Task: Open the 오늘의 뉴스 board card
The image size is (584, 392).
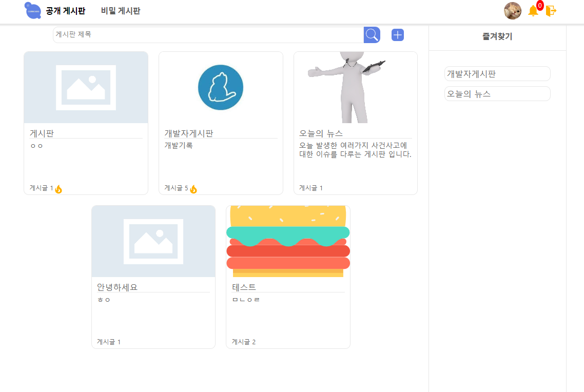Action: 355,123
